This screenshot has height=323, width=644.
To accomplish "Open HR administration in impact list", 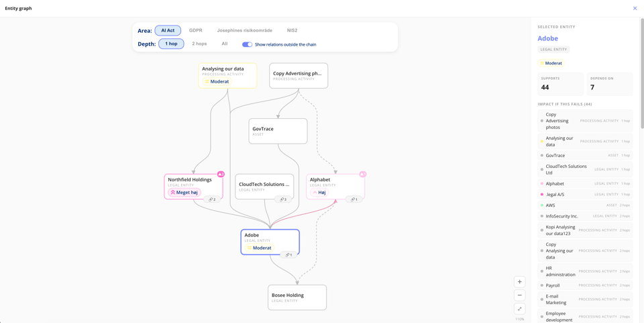I will click(x=585, y=271).
